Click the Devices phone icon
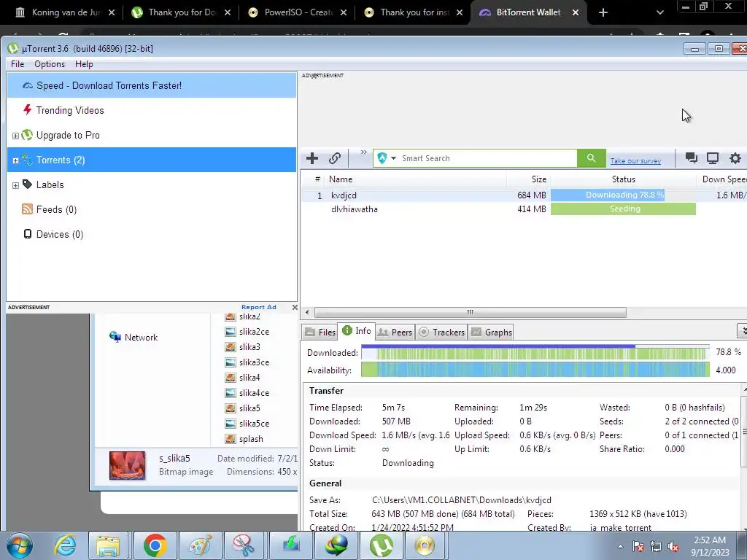747x560 pixels. click(x=28, y=234)
